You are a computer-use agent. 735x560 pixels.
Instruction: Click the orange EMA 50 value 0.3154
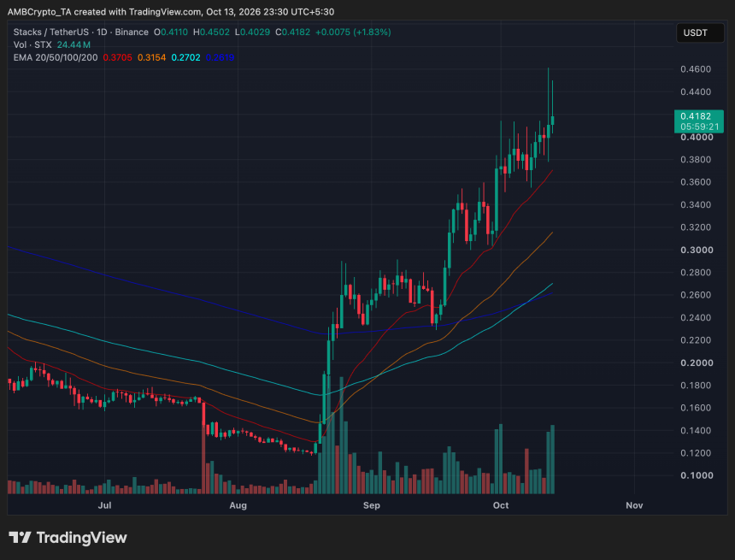(151, 57)
